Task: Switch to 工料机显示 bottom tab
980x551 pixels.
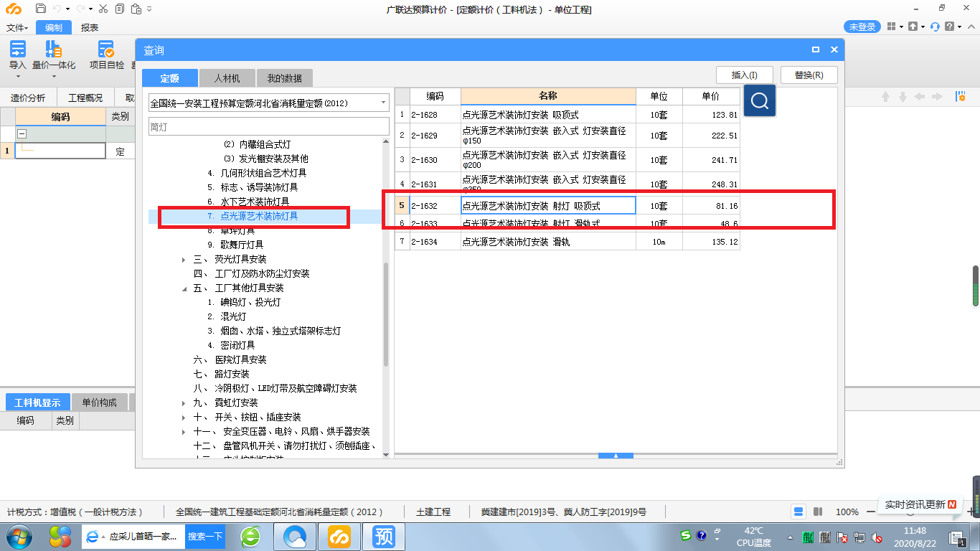Action: pos(37,402)
